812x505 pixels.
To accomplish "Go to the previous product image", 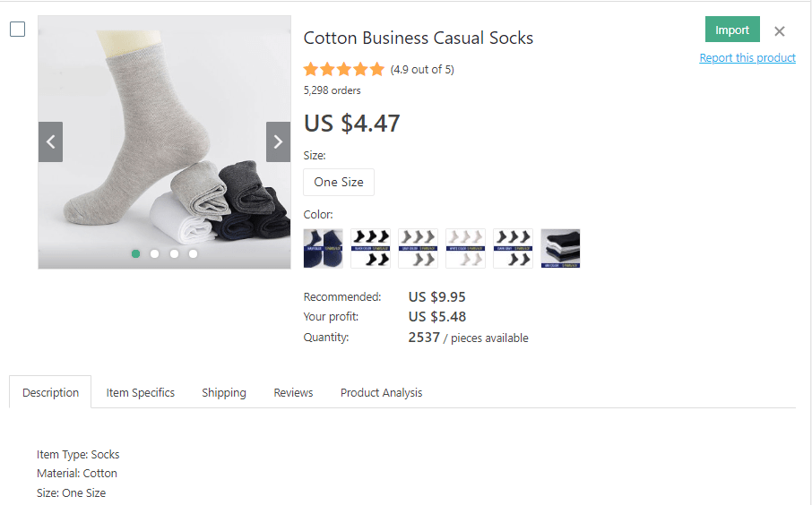I will tap(50, 141).
